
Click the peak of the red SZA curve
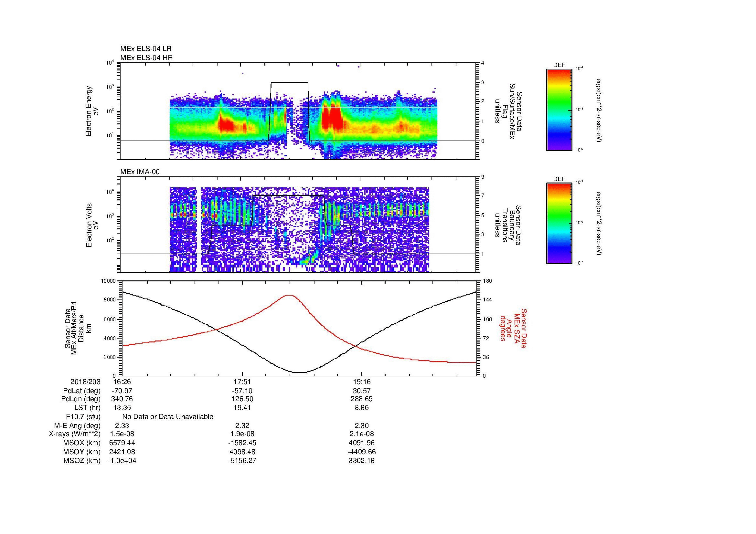pyautogui.click(x=289, y=295)
